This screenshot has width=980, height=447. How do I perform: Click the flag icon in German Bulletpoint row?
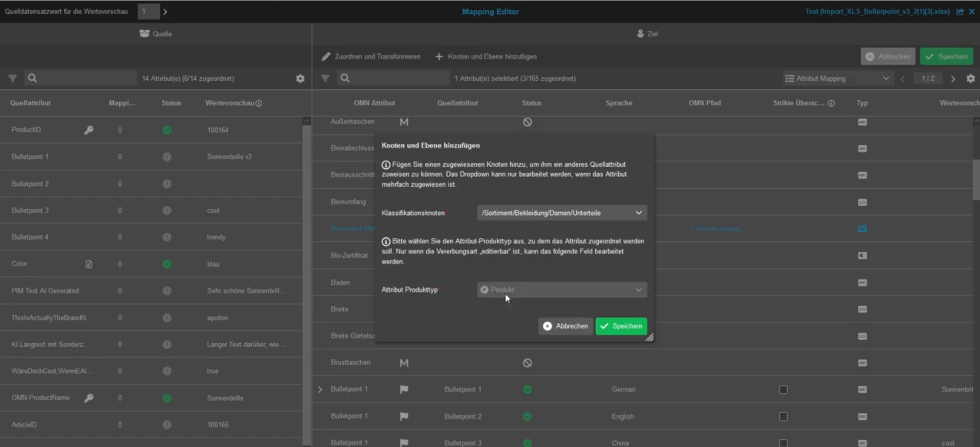[x=404, y=389]
